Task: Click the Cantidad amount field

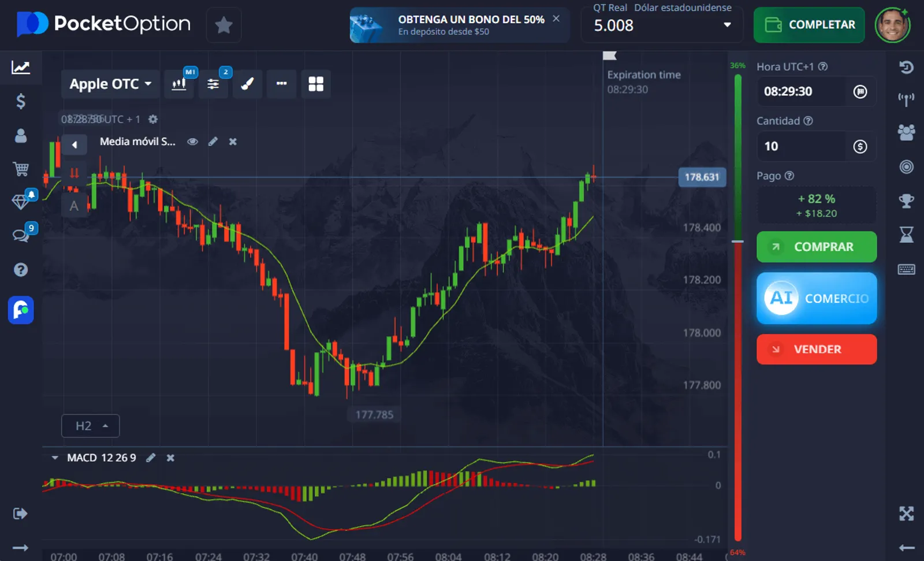Action: pyautogui.click(x=800, y=147)
